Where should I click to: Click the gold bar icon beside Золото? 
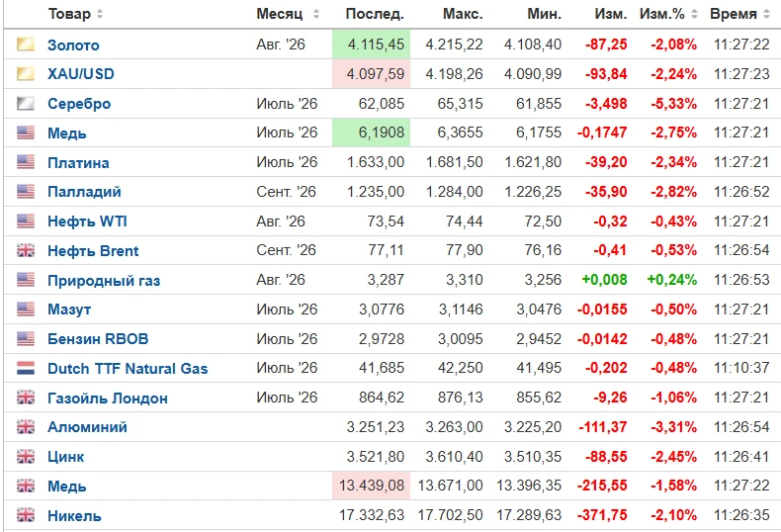coord(26,44)
